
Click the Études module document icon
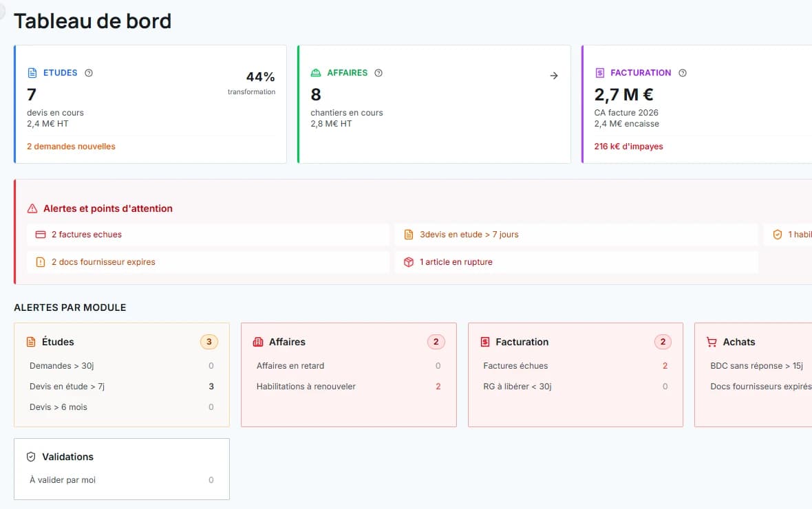(x=31, y=342)
